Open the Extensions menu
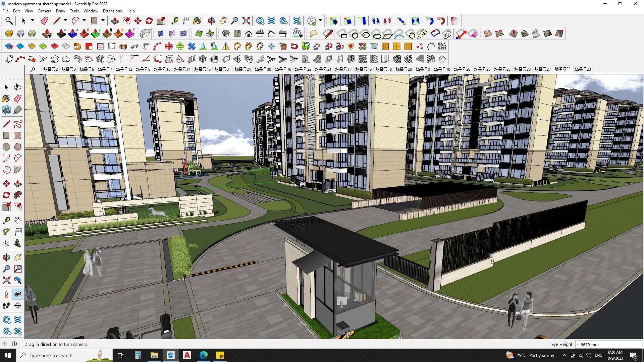 (112, 11)
